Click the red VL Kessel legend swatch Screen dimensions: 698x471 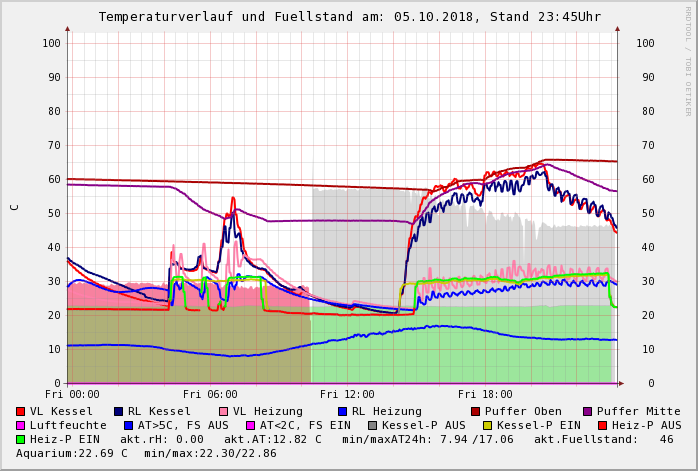pos(21,411)
